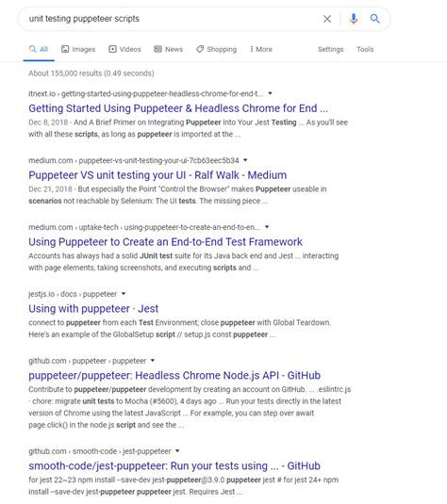Viewport: 447px width, 504px height.
Task: Start voice search with the microphone icon
Action: (354, 19)
